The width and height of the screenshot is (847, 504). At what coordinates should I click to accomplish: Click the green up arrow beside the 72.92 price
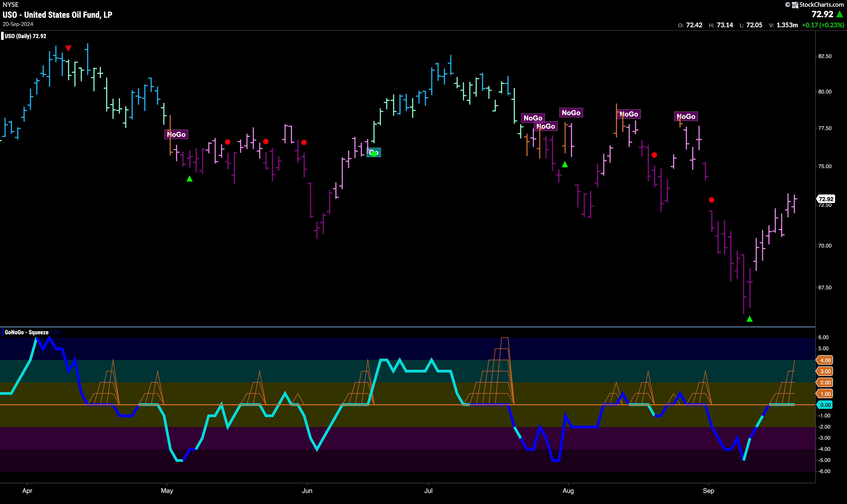pos(840,14)
